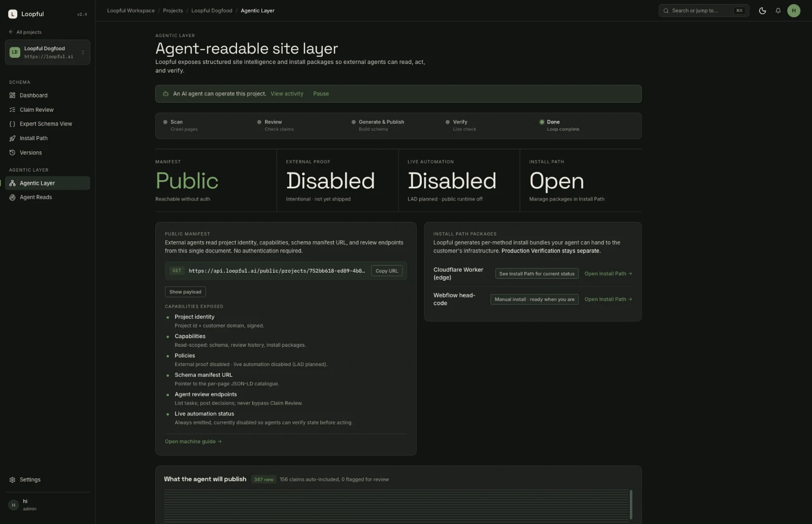Open machine guide link
This screenshot has height=524, width=812.
click(193, 442)
